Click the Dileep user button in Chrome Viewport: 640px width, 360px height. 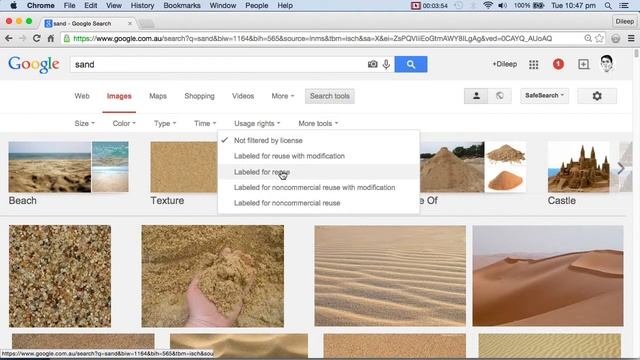624,21
